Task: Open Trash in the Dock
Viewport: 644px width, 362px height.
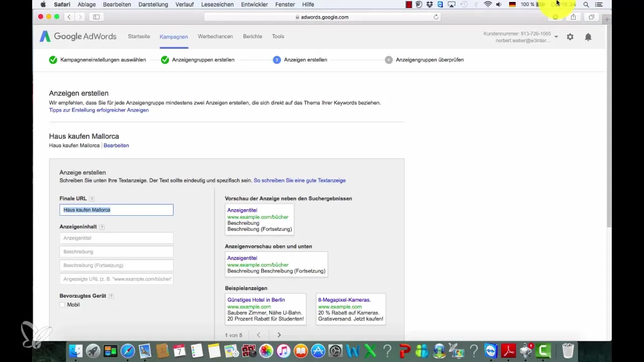Action: tap(568, 351)
